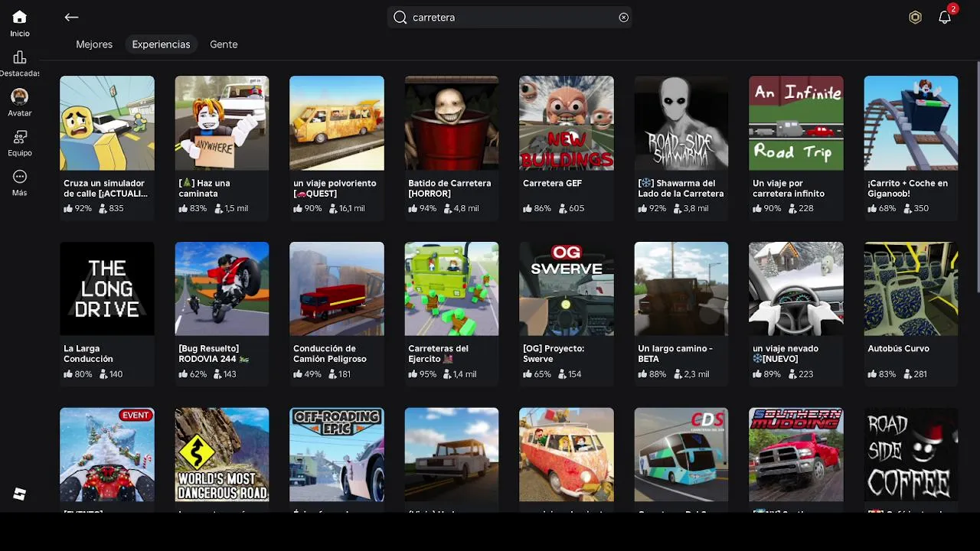Open Conducción de Camión Peligroso thumbnail

pos(337,289)
